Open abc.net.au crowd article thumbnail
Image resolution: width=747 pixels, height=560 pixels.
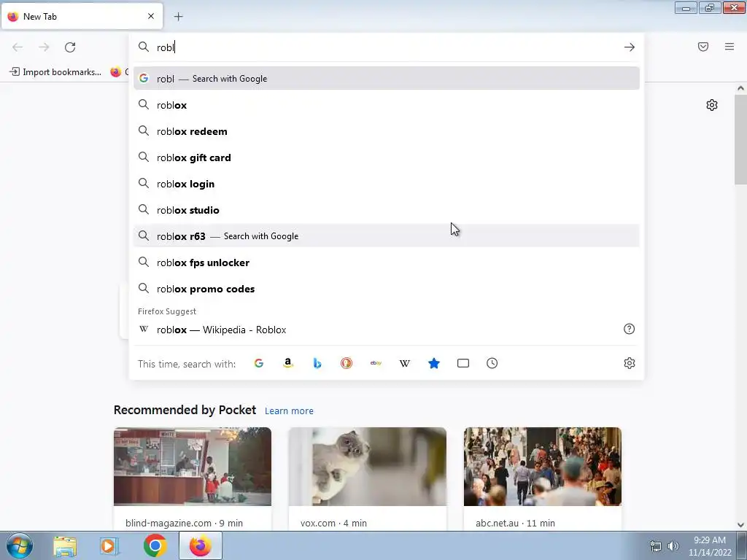(543, 467)
